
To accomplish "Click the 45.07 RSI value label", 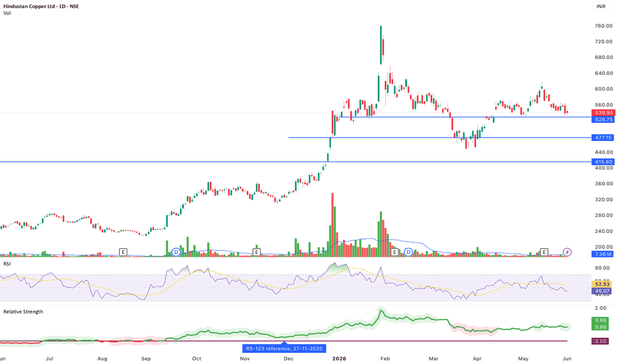I will (x=602, y=291).
